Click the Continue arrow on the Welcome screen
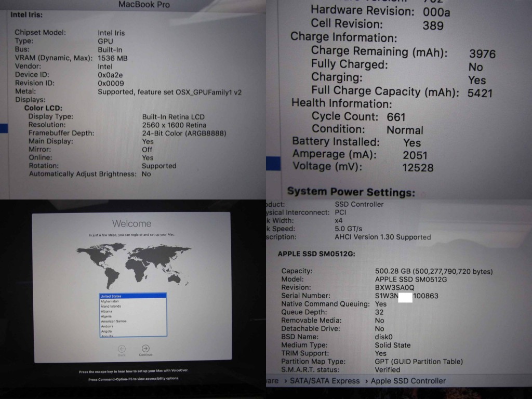532x399 pixels. [145, 349]
